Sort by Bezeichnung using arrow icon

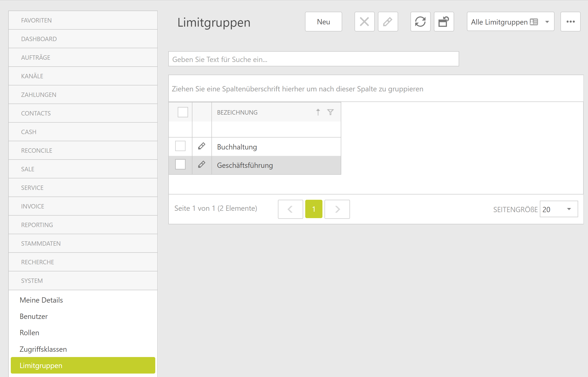[x=318, y=112]
